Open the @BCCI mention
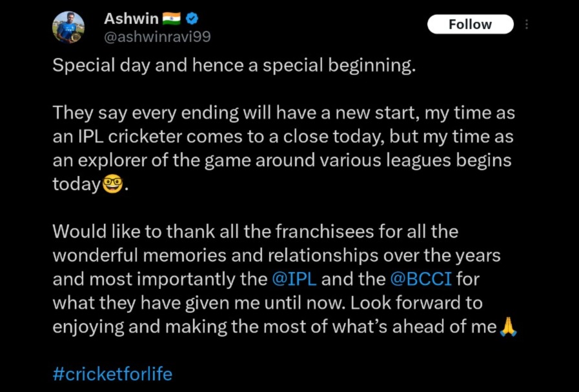579x392 pixels. point(413,279)
